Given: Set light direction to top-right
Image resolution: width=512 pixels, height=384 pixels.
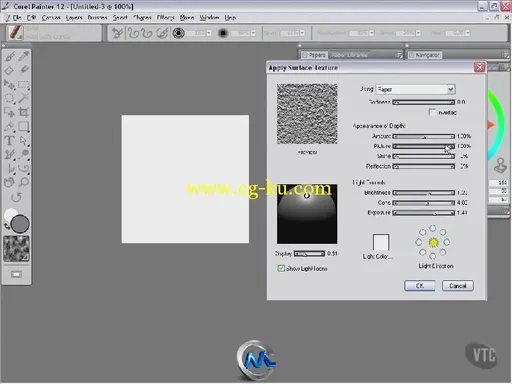Looking at the screenshot, I should (x=443, y=232).
